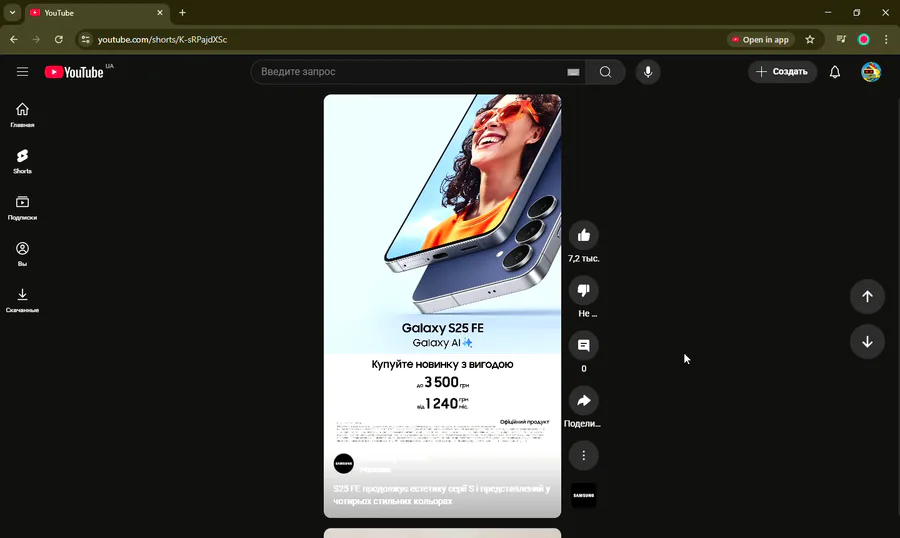Open the Shorts sidebar item
Image resolution: width=900 pixels, height=538 pixels.
coord(22,161)
